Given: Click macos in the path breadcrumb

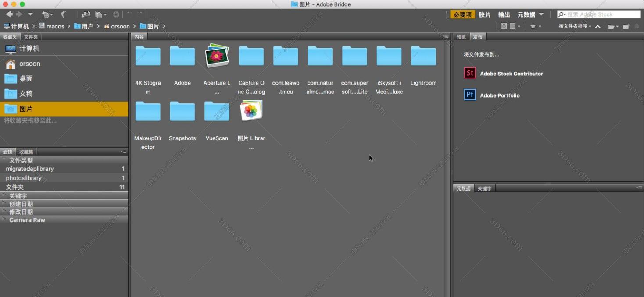Looking at the screenshot, I should click(x=55, y=26).
